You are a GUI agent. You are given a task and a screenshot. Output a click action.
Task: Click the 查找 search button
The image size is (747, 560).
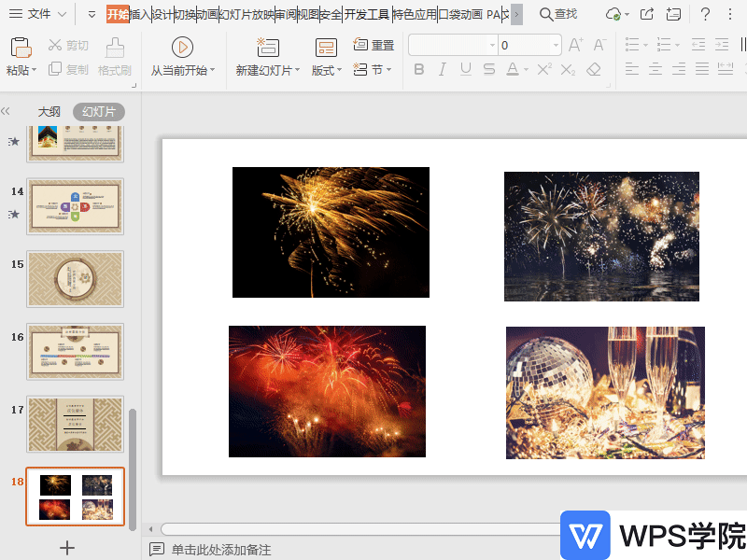(x=558, y=14)
